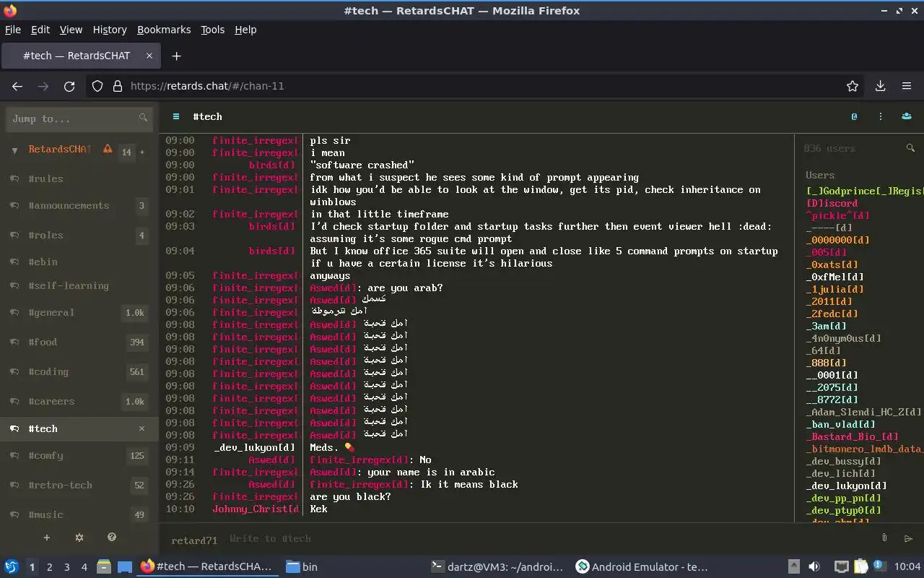This screenshot has width=924, height=578.
Task: Open the #rules channel
Action: [x=79, y=178]
